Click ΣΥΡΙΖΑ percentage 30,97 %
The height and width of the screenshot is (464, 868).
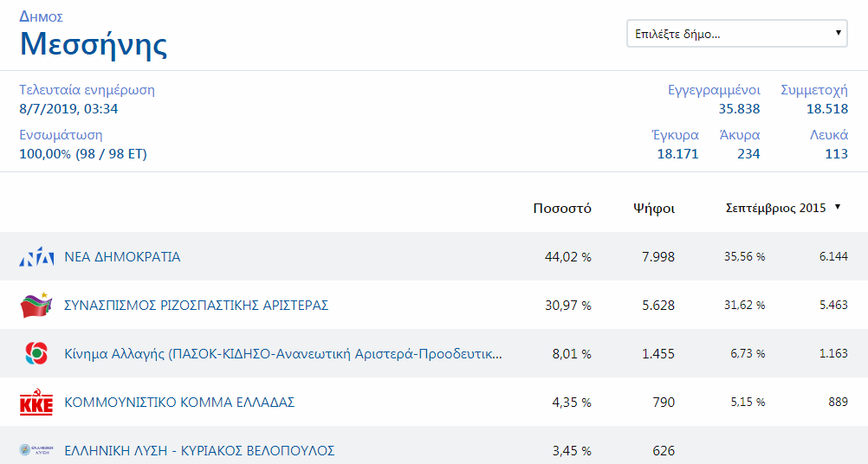pyautogui.click(x=568, y=306)
